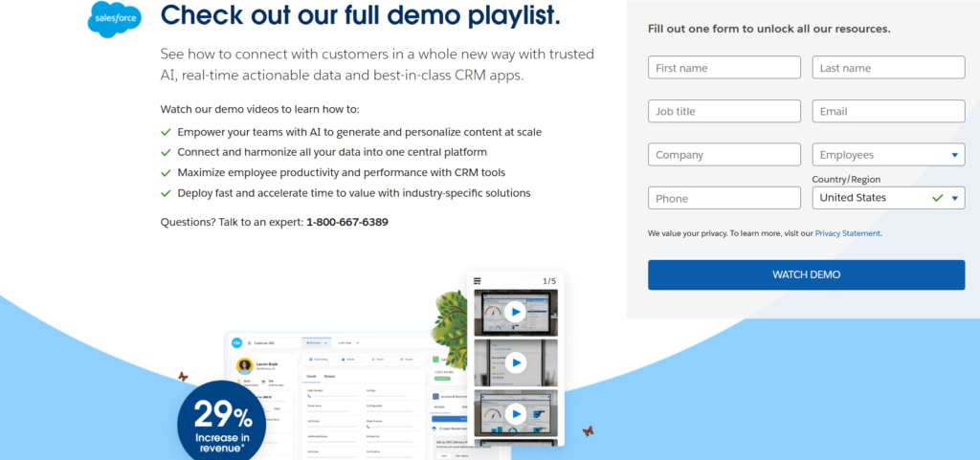Click text 'Fill out one form to unlock all our resources.'
The image size is (980, 460).
(769, 29)
